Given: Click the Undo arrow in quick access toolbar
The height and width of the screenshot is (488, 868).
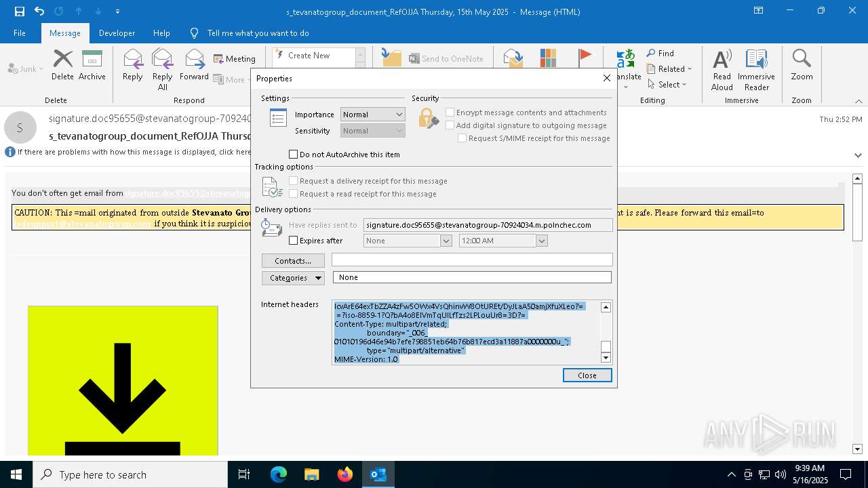Looking at the screenshot, I should coord(39,12).
